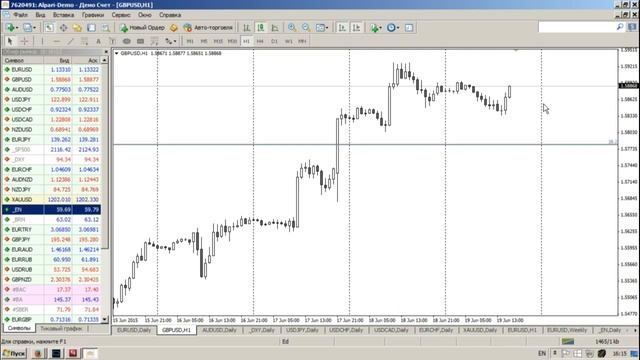This screenshot has height=360, width=640.
Task: Switch timeframe to M30
Action: [x=232, y=41]
